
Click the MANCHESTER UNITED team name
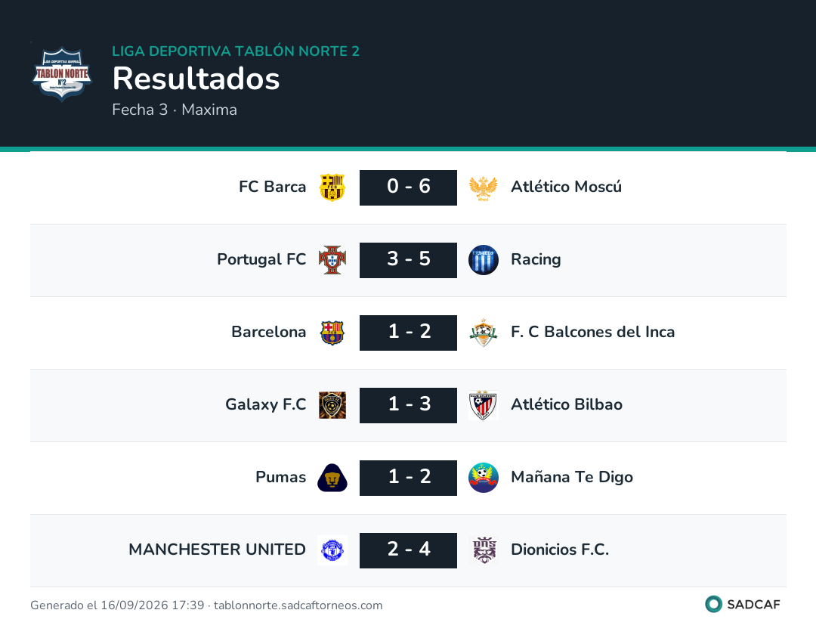pyautogui.click(x=217, y=550)
